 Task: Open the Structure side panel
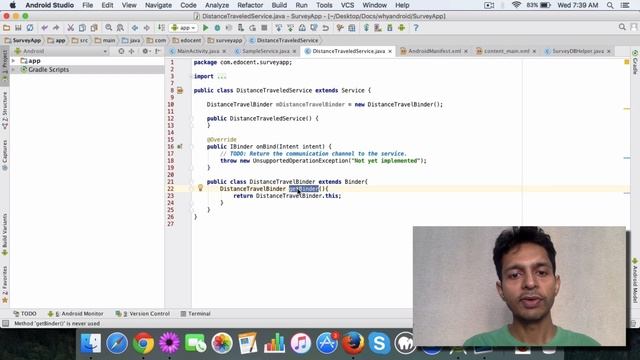(x=5, y=110)
